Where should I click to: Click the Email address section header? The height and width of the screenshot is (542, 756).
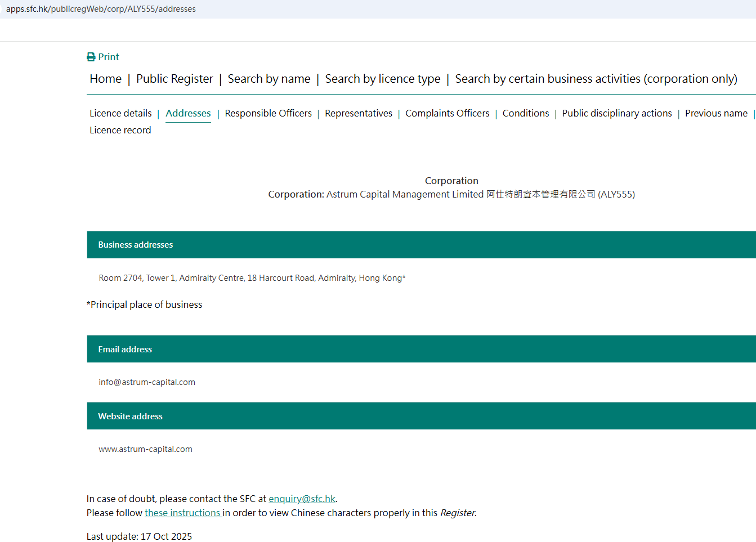(421, 349)
